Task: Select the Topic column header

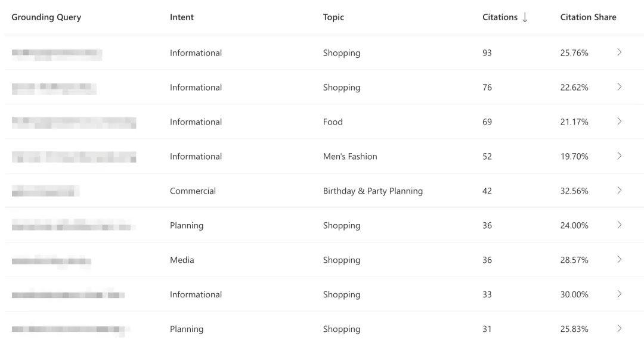Action: point(333,17)
